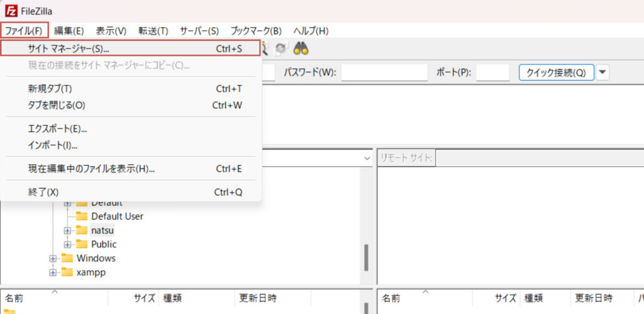Screen dimensions: 644x314
Task: Open the quick connect history dropdown arrow
Action: click(x=602, y=72)
